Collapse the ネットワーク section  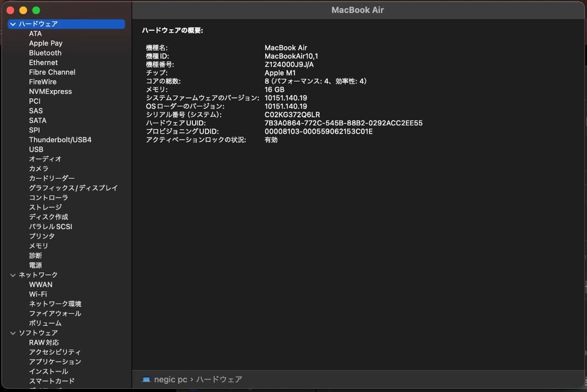coord(13,275)
